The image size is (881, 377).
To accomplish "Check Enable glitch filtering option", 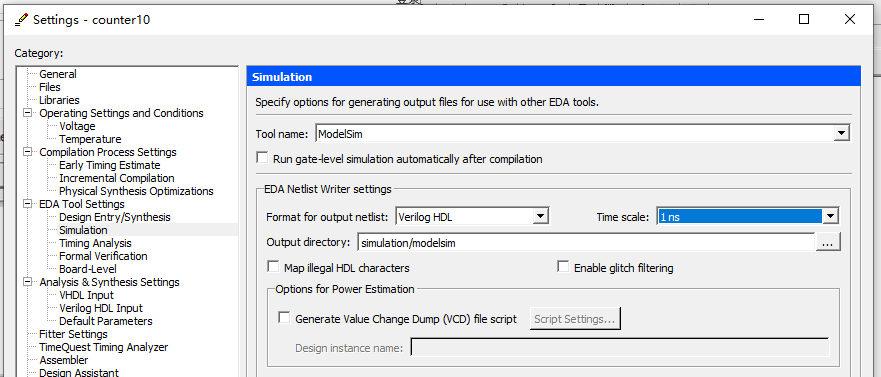I will 563,267.
